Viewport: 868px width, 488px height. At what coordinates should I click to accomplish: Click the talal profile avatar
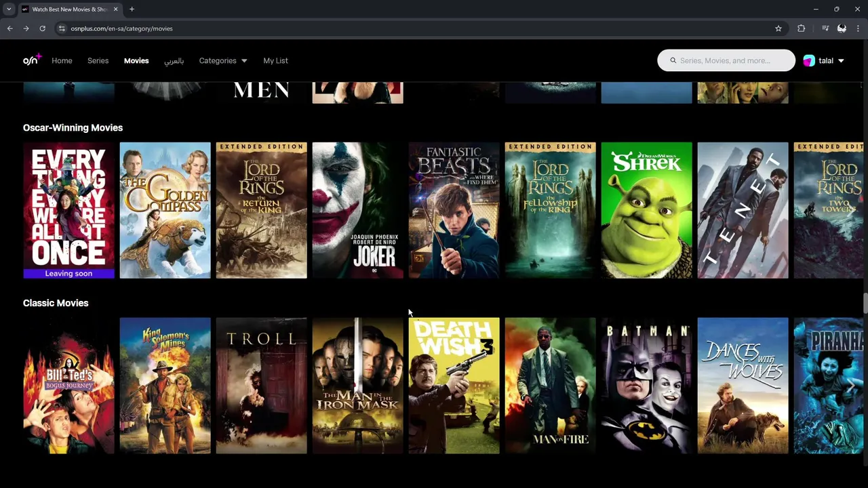tap(809, 60)
